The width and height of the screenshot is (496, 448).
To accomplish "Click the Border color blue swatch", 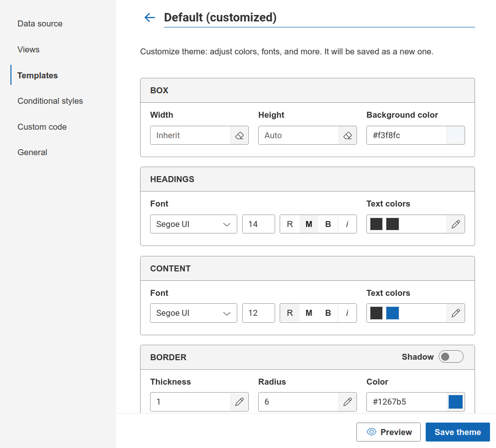I will 456,402.
